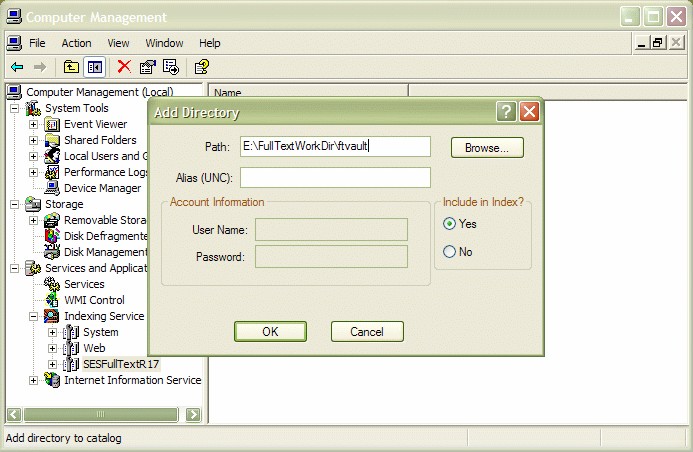This screenshot has width=693, height=452.
Task: Click the Back arrow in the toolbar
Action: 17,67
